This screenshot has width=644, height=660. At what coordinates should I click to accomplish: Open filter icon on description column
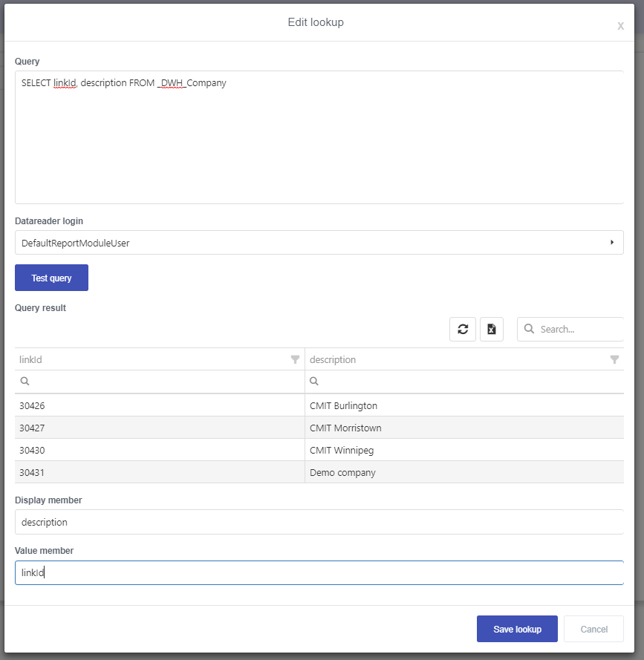tap(614, 359)
